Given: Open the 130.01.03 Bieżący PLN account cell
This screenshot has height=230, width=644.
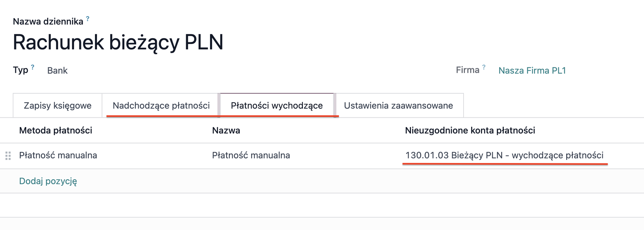Looking at the screenshot, I should click(504, 155).
